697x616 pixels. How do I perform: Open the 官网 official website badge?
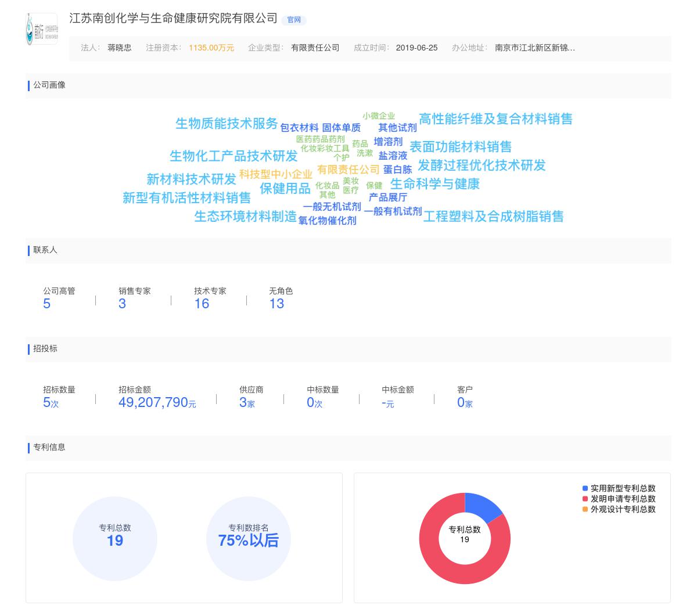[294, 20]
